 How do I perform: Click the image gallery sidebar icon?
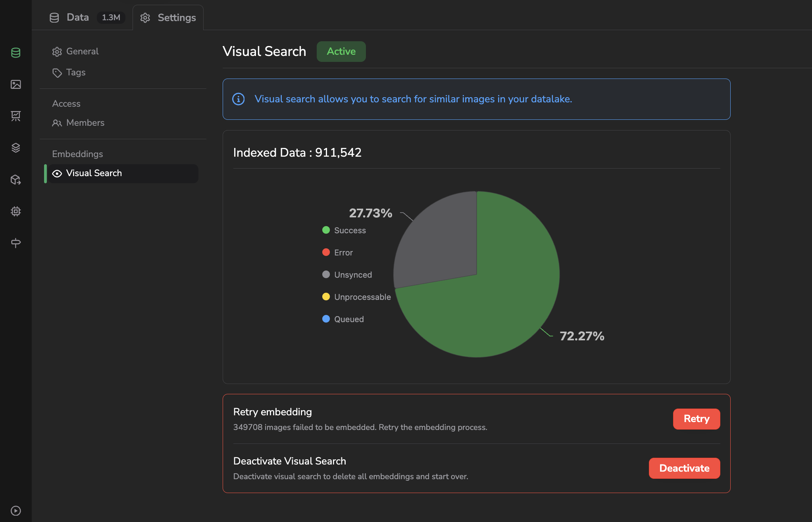tap(16, 84)
